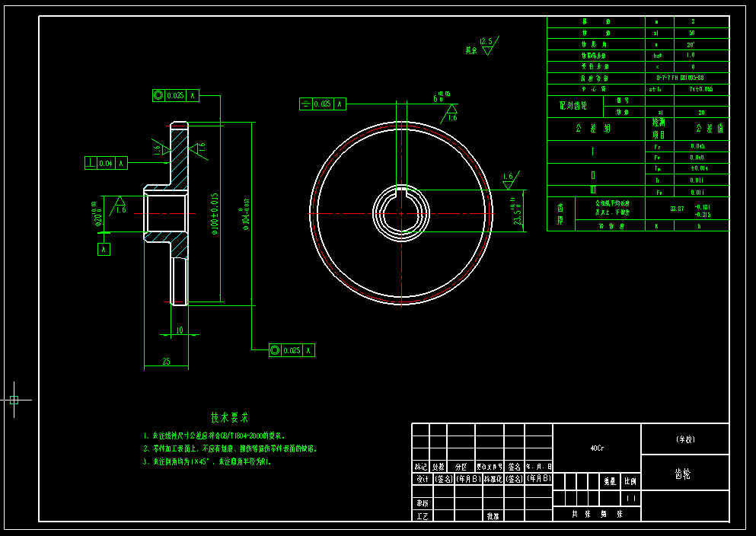Click the 0.040 tolerance value
Image resolution: width=756 pixels, height=536 pixels.
tap(697, 158)
